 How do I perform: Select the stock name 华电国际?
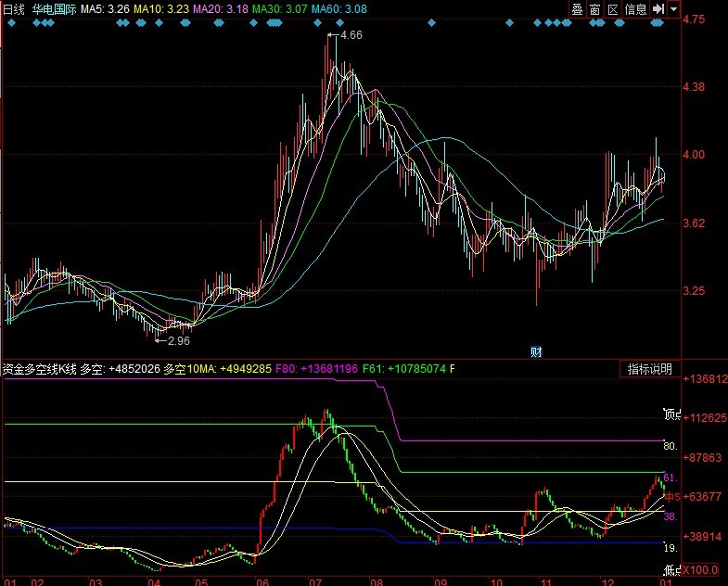click(x=55, y=9)
